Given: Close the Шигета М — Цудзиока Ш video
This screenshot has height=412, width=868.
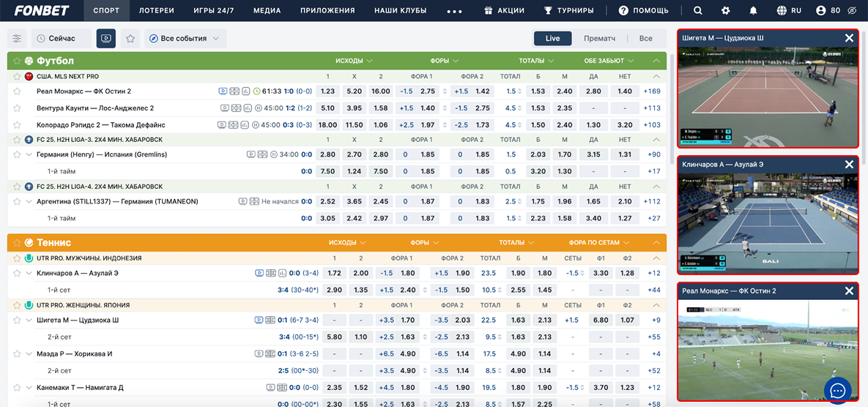Looking at the screenshot, I should (848, 38).
